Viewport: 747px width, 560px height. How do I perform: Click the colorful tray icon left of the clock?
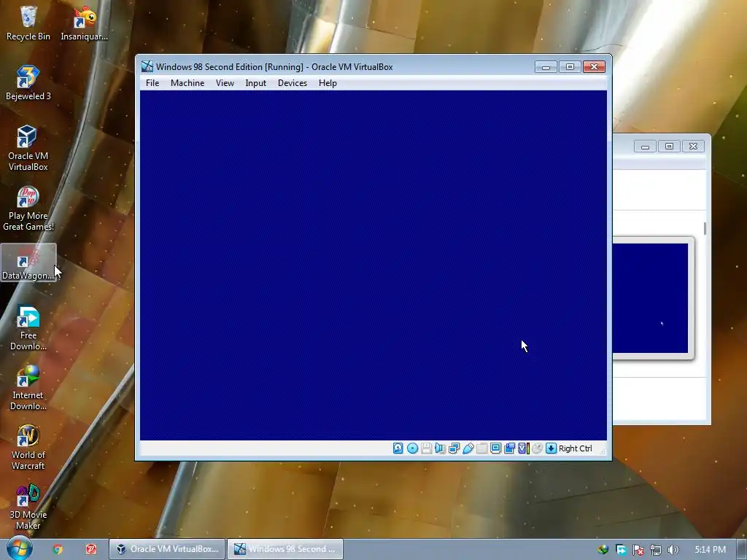[603, 550]
